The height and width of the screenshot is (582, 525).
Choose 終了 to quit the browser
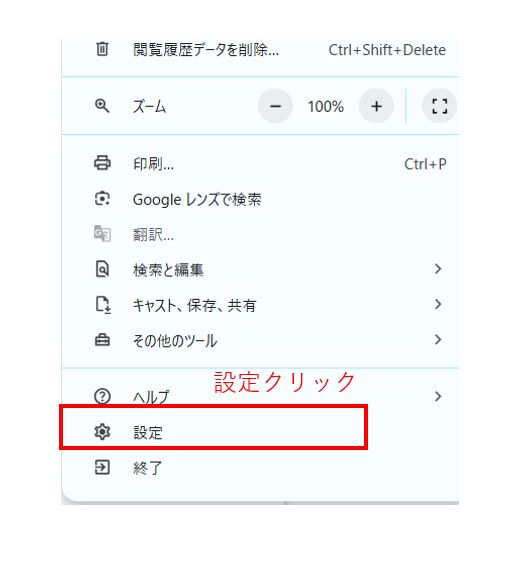click(x=260, y=467)
